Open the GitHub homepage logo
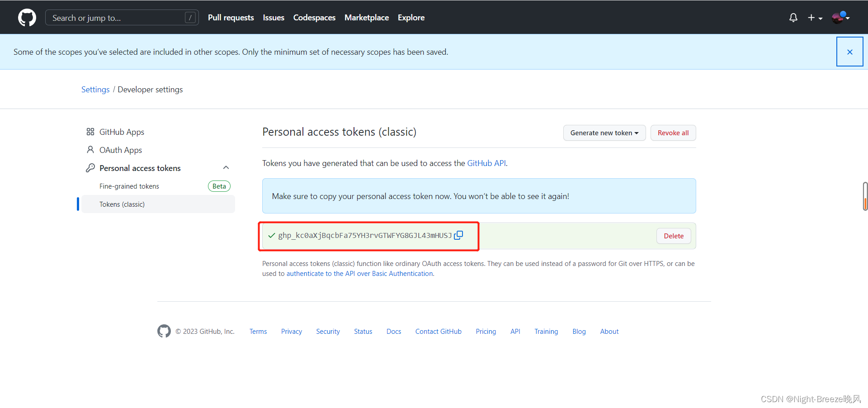The width and height of the screenshot is (868, 408). tap(27, 18)
